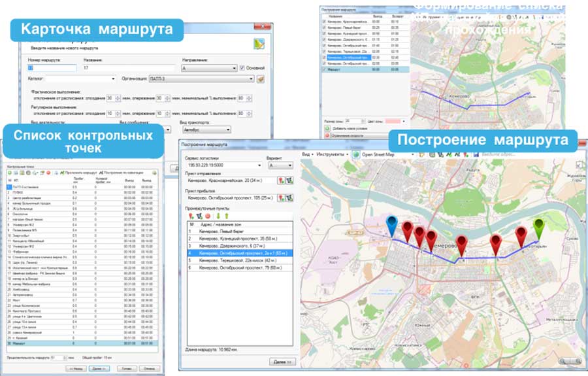The image size is (588, 376).
Task: Click the pink 'Цвет зоны' color swatch
Action: (x=391, y=121)
